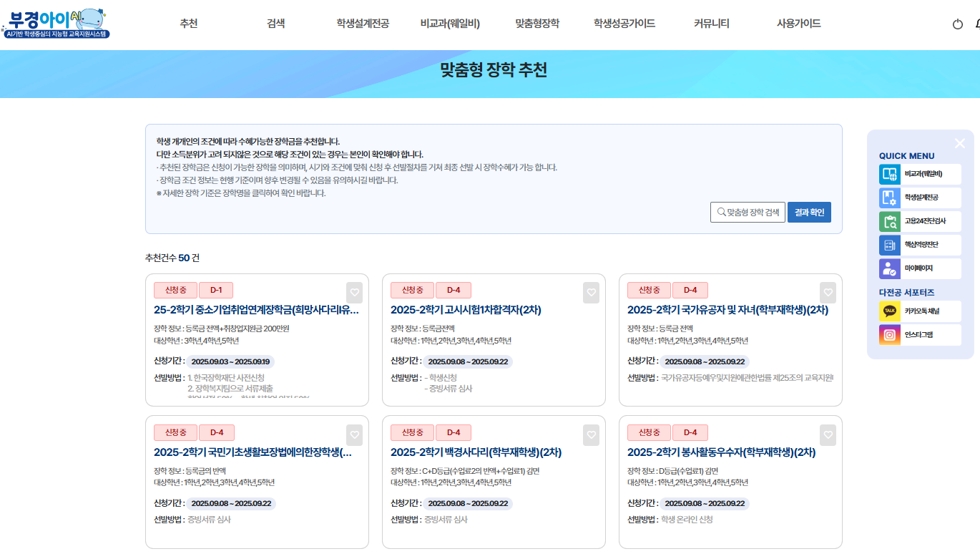Favorite the 중소기업취업연계장학금 card with heart
Viewport: 980px width, 554px height.
355,293
